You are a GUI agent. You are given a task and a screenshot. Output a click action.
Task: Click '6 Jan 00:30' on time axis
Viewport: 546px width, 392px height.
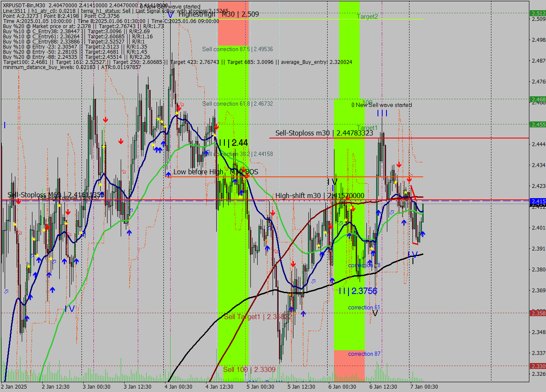[x=342, y=387]
